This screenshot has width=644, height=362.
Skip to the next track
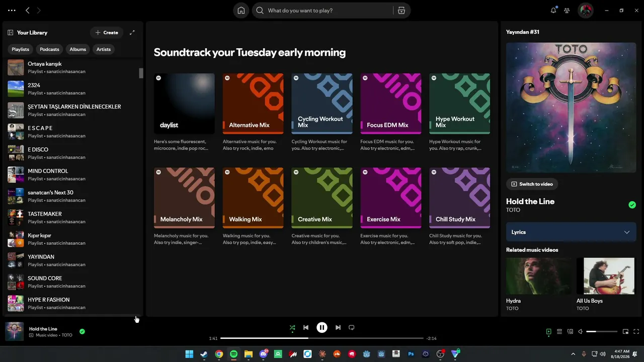click(338, 327)
